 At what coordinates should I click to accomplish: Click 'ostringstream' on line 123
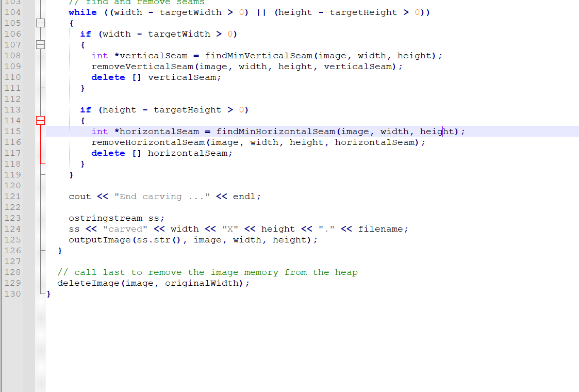pyautogui.click(x=106, y=218)
